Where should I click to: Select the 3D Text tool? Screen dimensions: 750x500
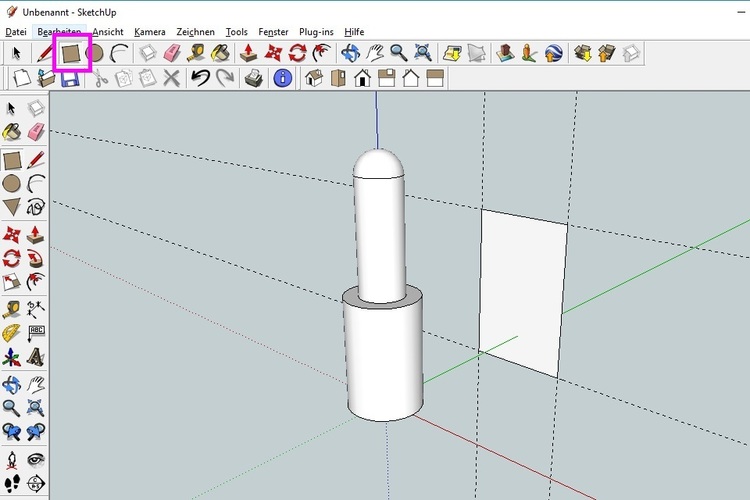[36, 357]
